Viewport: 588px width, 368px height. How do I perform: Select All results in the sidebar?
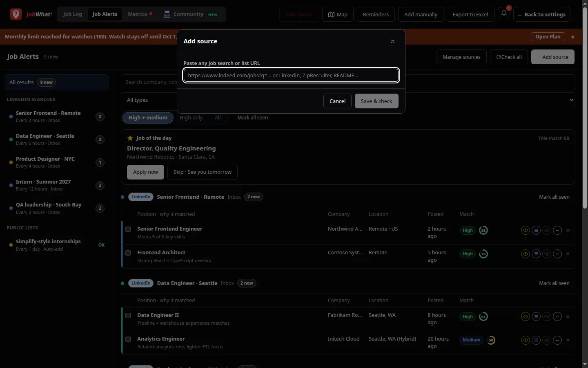click(57, 83)
